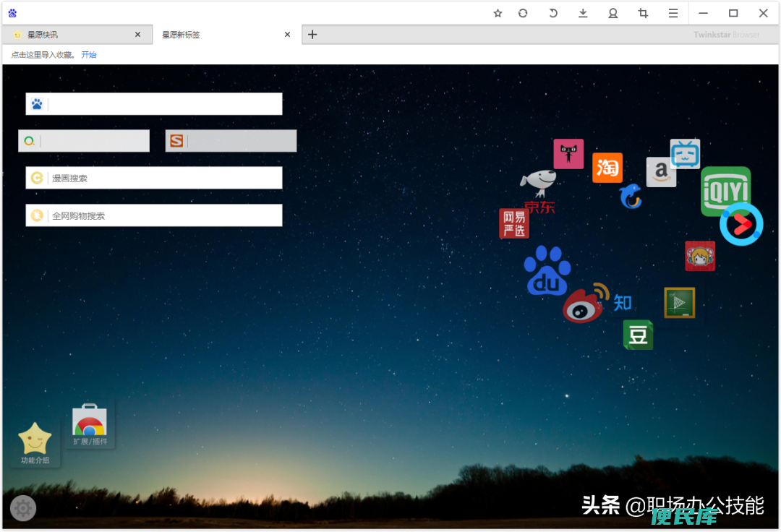Close the 星愿快讯 tab
The image size is (781, 532).
coord(137,35)
